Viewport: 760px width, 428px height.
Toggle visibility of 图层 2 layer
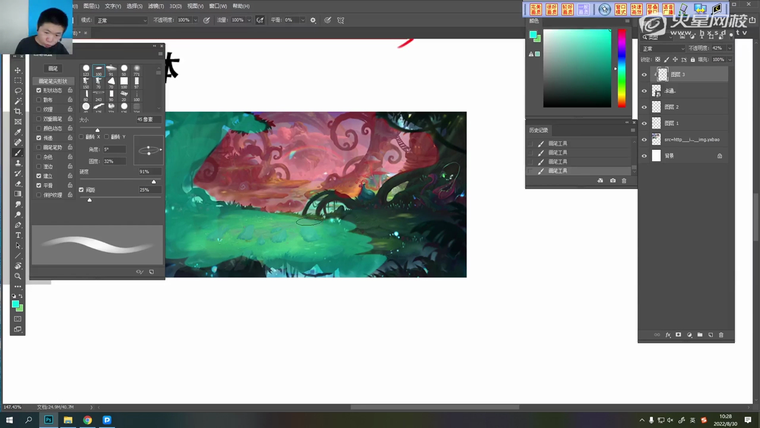click(644, 107)
